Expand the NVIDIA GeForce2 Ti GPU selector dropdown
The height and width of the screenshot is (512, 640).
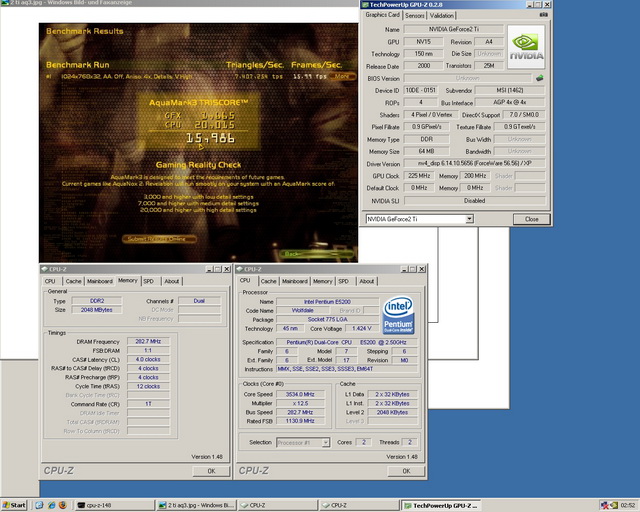tap(469, 219)
